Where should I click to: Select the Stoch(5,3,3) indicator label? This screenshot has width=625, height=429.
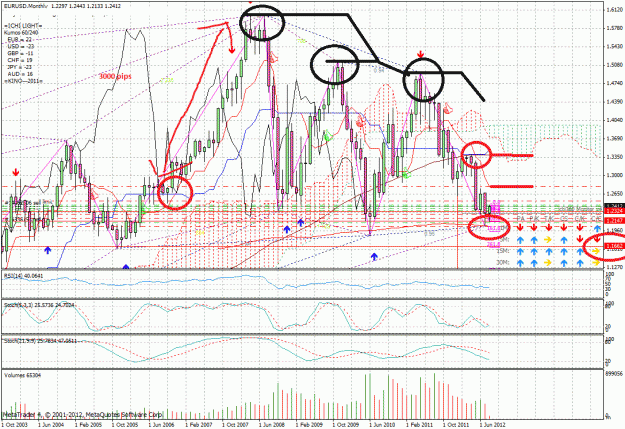tap(39, 305)
